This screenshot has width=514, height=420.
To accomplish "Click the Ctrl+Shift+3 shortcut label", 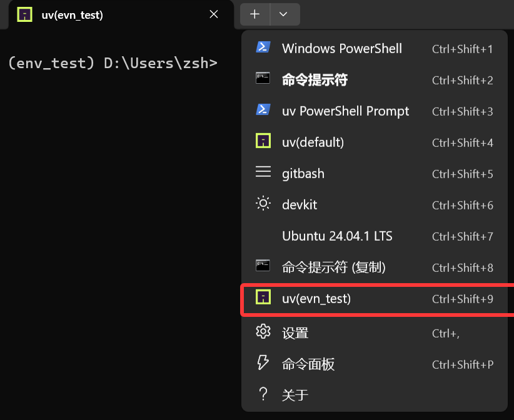I will [463, 112].
